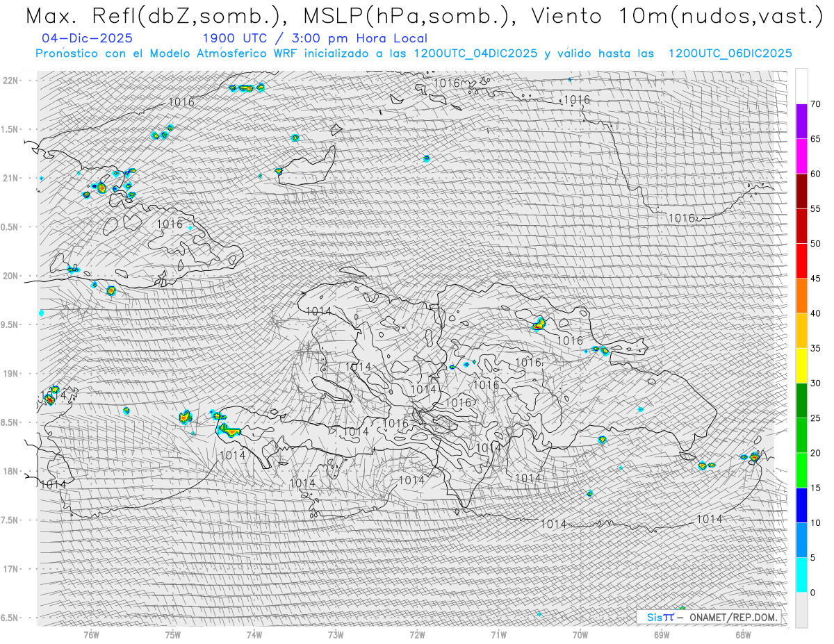Screen dimensions: 834x644
Task: Click the '20N' latitude label
Action: (x=10, y=276)
